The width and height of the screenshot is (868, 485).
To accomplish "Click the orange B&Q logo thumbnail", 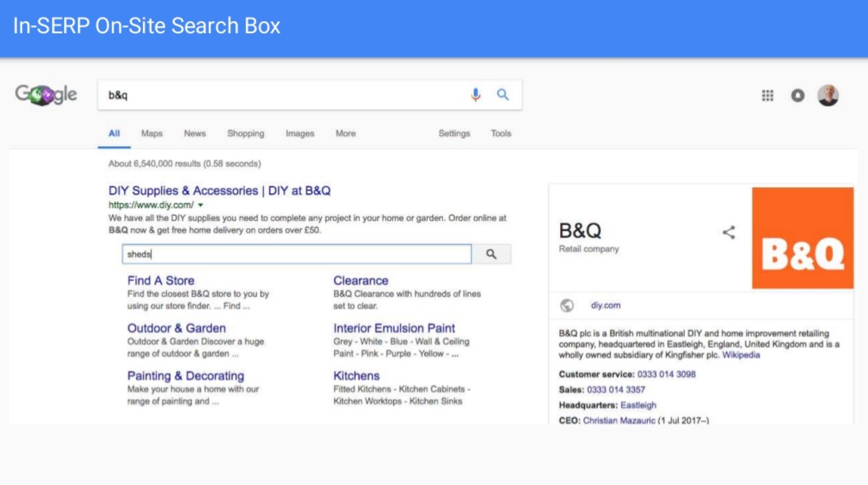I will [x=802, y=238].
